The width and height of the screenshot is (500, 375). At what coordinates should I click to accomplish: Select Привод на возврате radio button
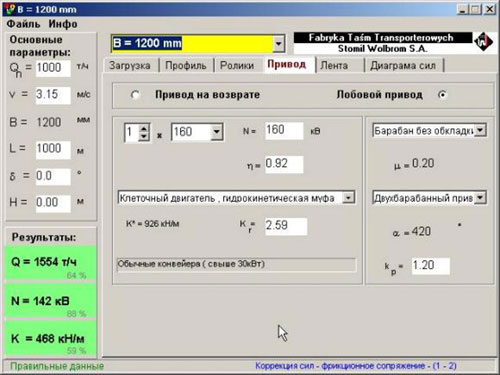pyautogui.click(x=135, y=95)
